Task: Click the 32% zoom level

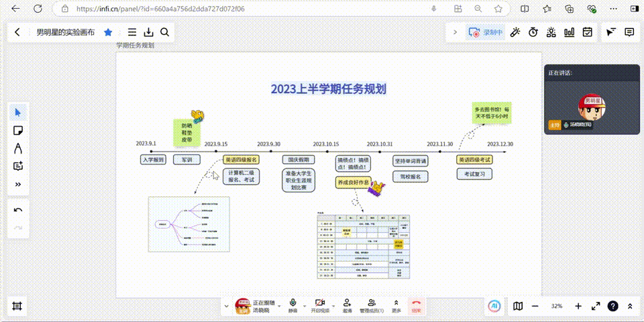Action: pos(557,306)
